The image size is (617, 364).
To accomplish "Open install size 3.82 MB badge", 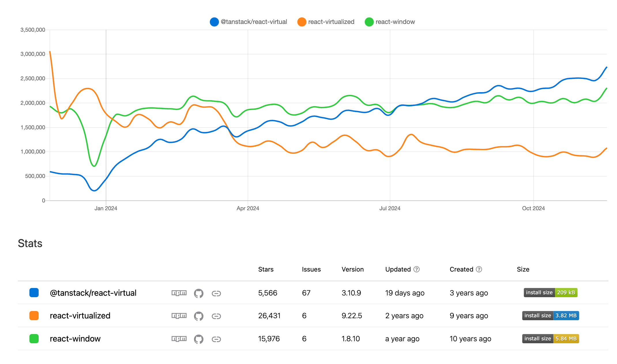I will [x=550, y=316].
